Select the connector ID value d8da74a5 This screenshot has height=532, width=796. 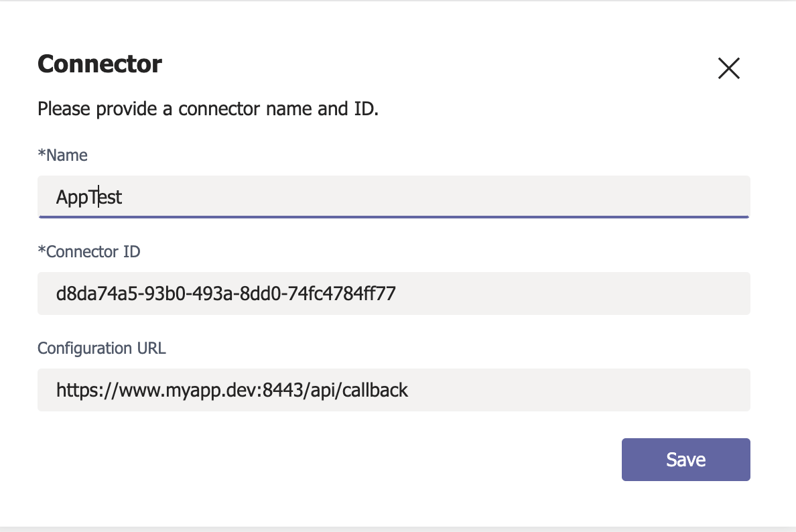pyautogui.click(x=226, y=293)
